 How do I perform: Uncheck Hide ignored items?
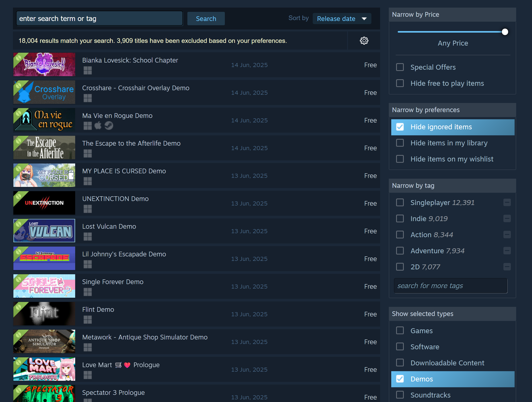pos(400,127)
